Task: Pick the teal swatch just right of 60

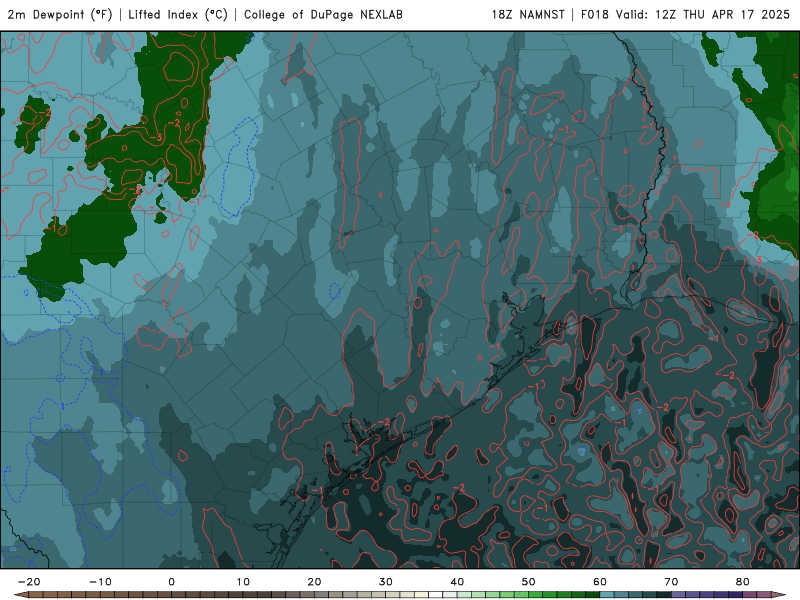Action: (607, 595)
